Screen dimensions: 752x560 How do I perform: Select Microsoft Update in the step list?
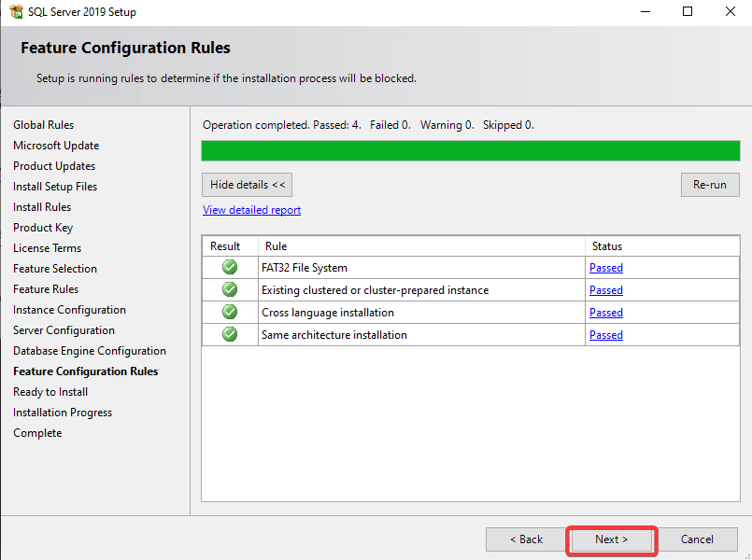[x=56, y=146]
